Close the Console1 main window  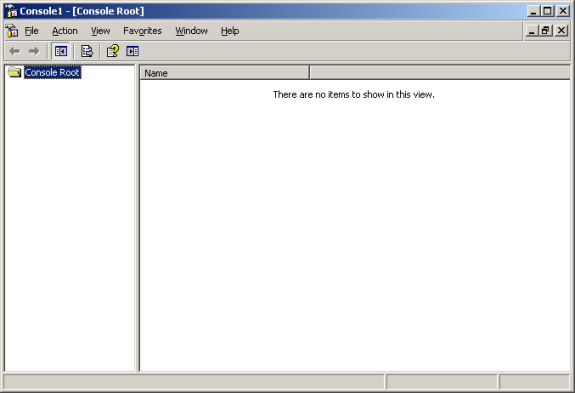pyautogui.click(x=563, y=11)
